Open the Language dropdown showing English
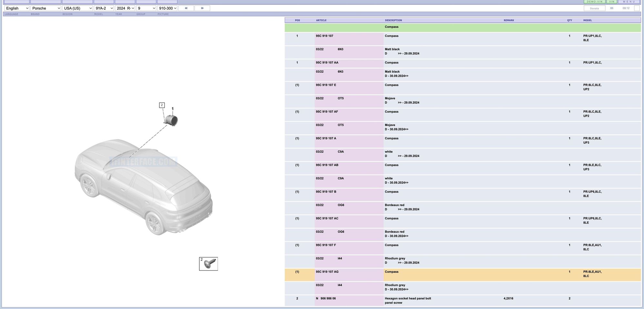This screenshot has height=309, width=644. pos(17,8)
